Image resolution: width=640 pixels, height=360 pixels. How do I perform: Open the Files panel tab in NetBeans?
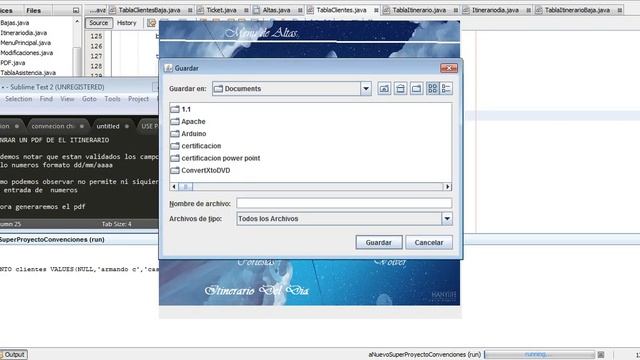click(x=33, y=10)
